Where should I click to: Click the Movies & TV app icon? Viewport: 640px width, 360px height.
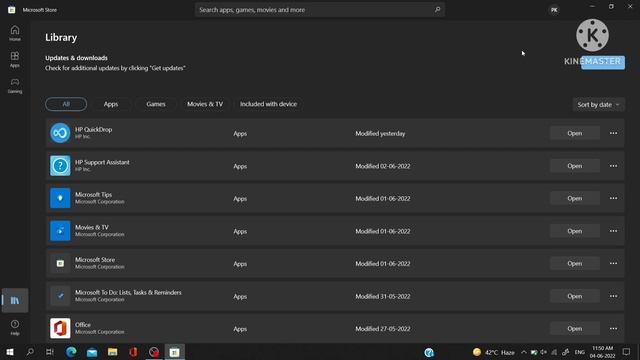click(60, 231)
